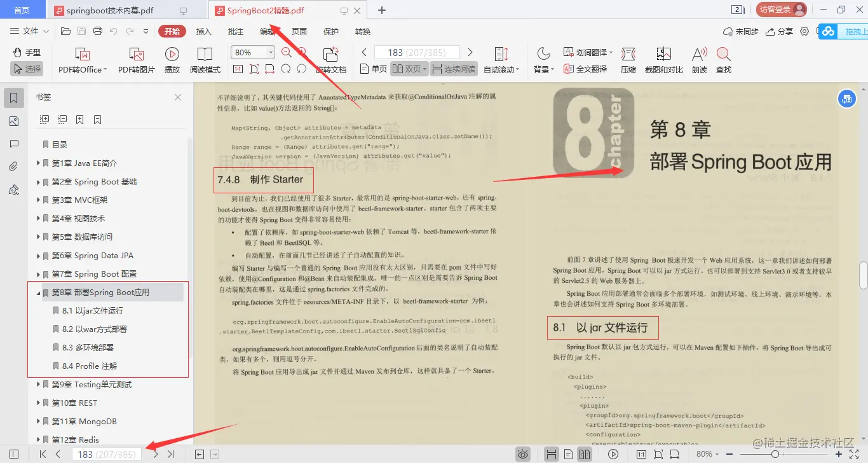Open the 截图和对比 screenshot tool
The image size is (868, 463).
[663, 60]
